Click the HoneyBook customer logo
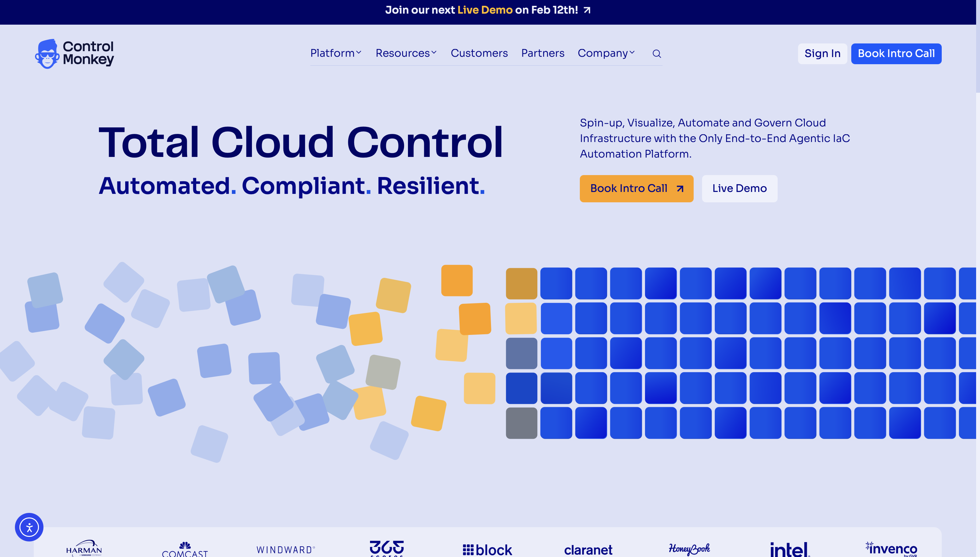Image resolution: width=980 pixels, height=557 pixels. pyautogui.click(x=689, y=549)
